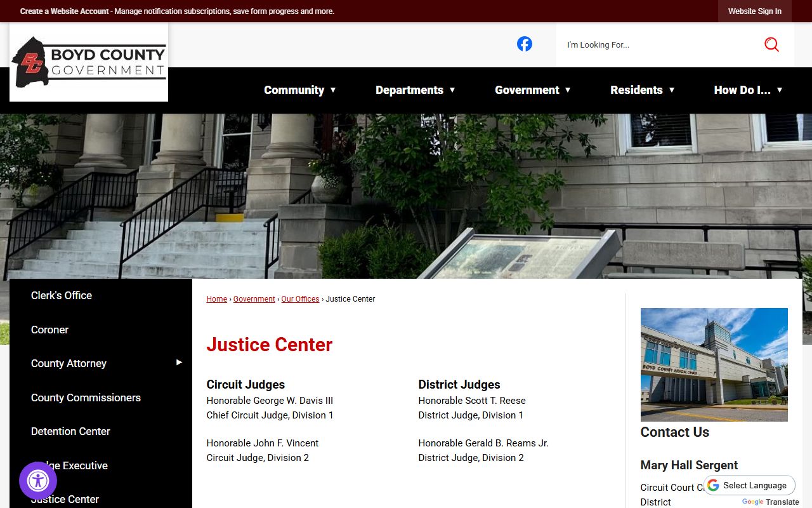Select Justice Center in the sidebar
Screen dimensions: 812x508
click(x=65, y=499)
